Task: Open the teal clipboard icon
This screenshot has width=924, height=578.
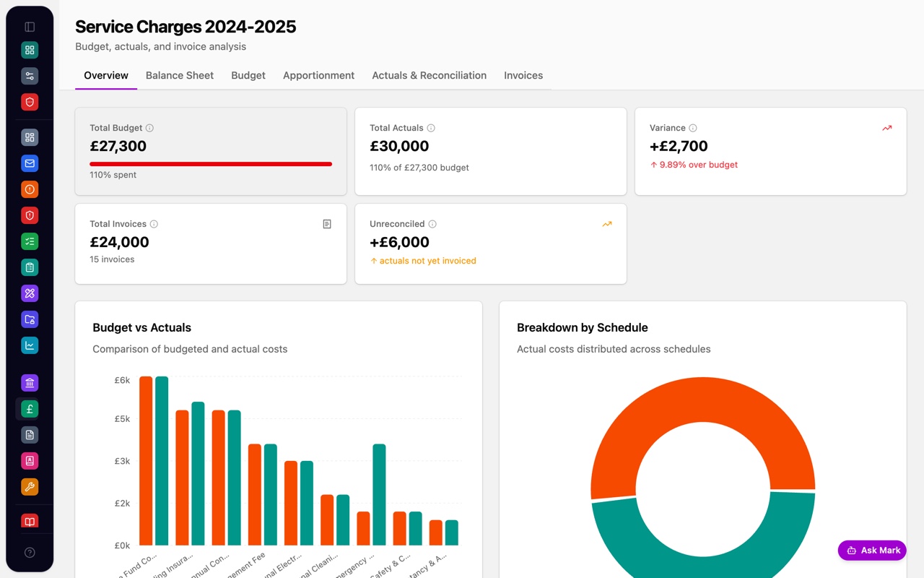Action: [30, 267]
